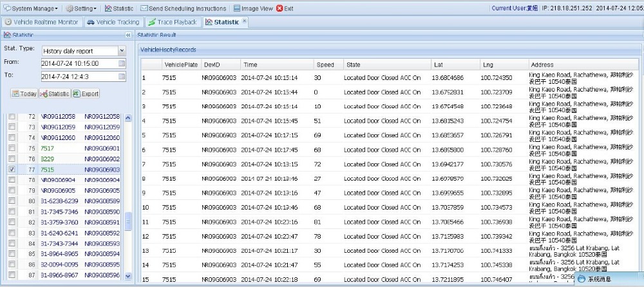Image resolution: width=644 pixels, height=287 pixels.
Task: Click the red Exit icon
Action: point(279,8)
